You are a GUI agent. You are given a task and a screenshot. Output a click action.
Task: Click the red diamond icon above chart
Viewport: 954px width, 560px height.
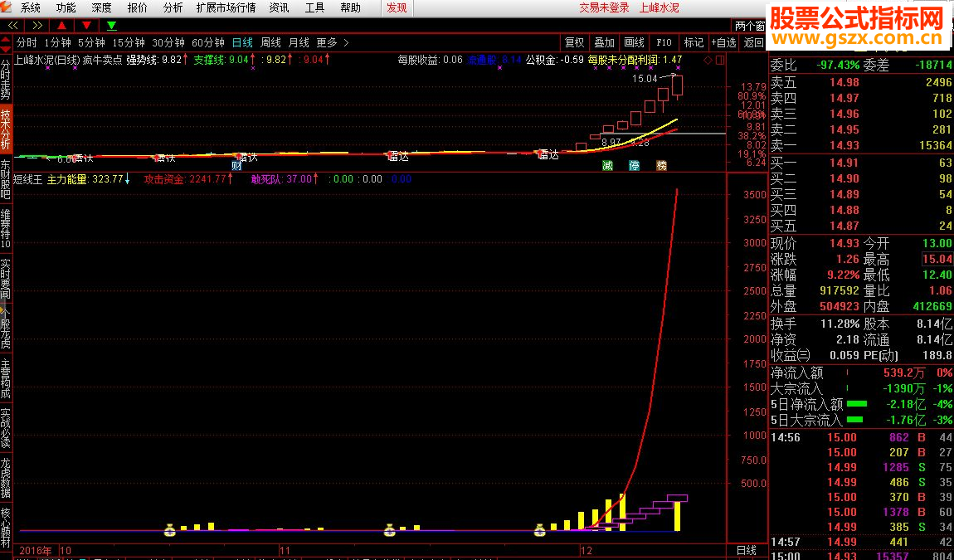pos(708,61)
